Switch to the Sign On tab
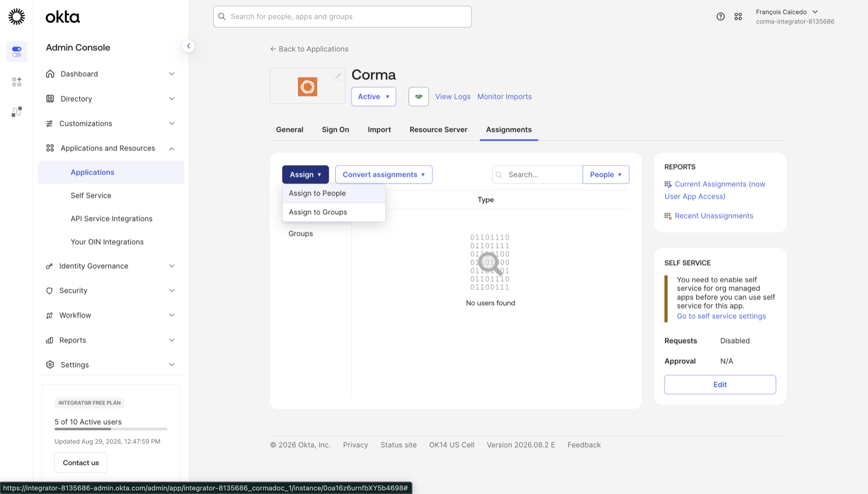This screenshot has width=868, height=494. (x=335, y=130)
